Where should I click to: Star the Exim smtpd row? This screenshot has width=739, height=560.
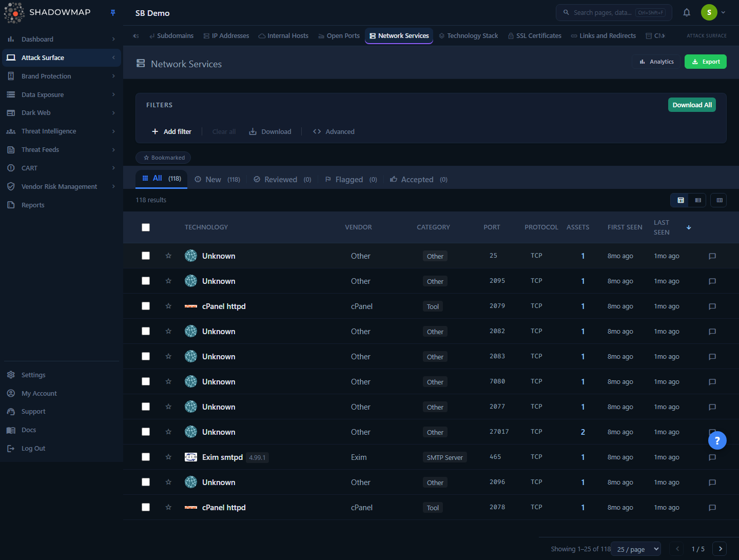[x=168, y=457]
